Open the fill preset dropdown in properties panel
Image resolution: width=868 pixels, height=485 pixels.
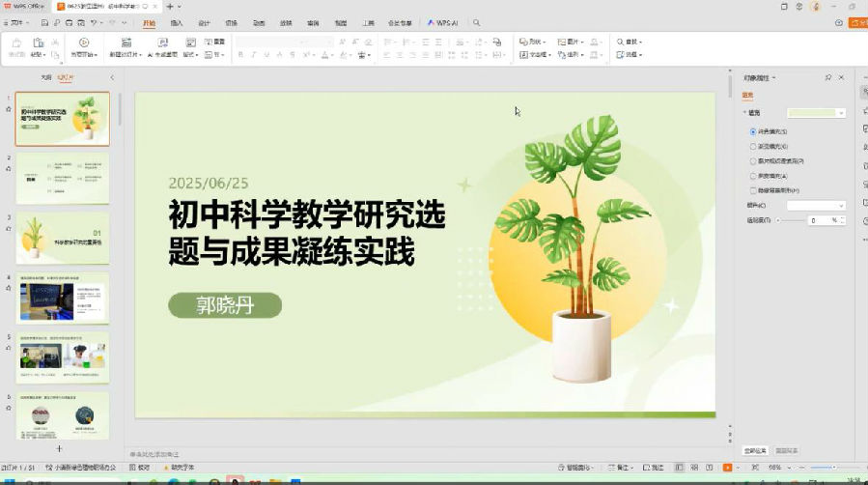point(816,113)
